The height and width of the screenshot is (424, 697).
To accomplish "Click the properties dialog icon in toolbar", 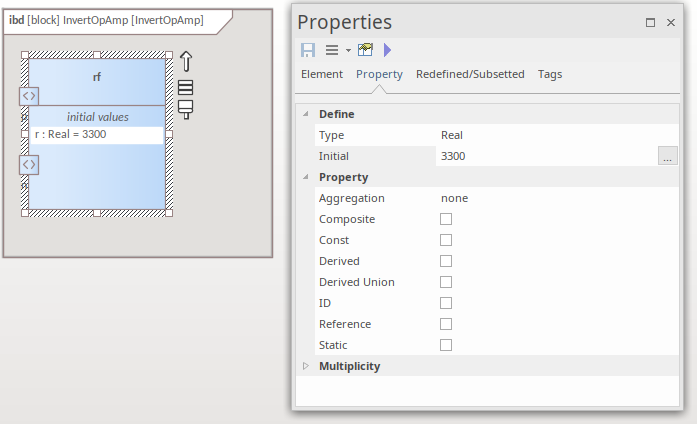I will point(366,50).
